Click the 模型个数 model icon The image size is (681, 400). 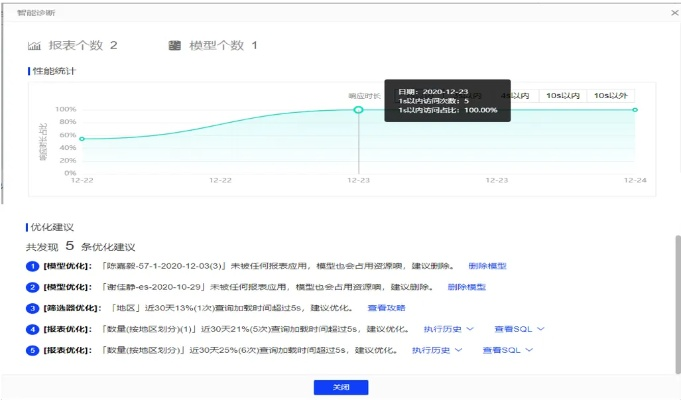point(175,46)
